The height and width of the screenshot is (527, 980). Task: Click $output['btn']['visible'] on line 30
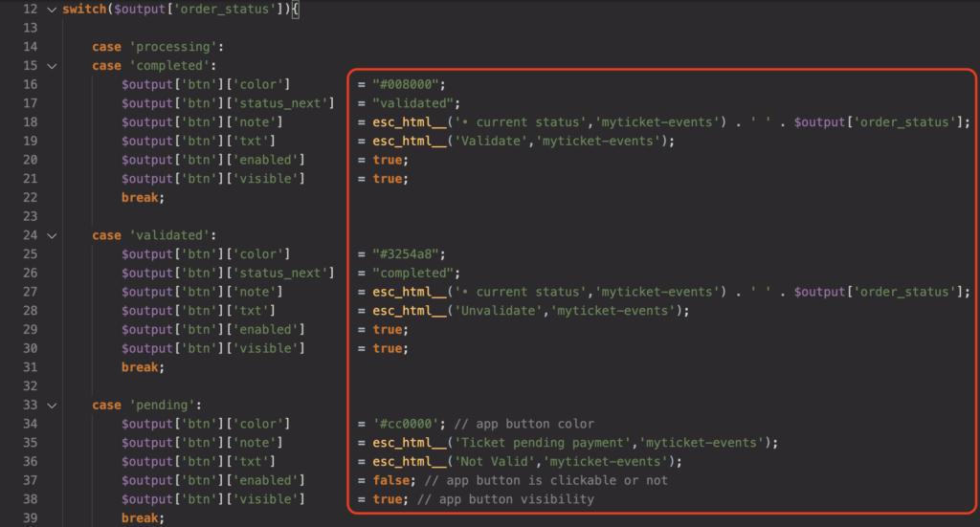pyautogui.click(x=213, y=348)
